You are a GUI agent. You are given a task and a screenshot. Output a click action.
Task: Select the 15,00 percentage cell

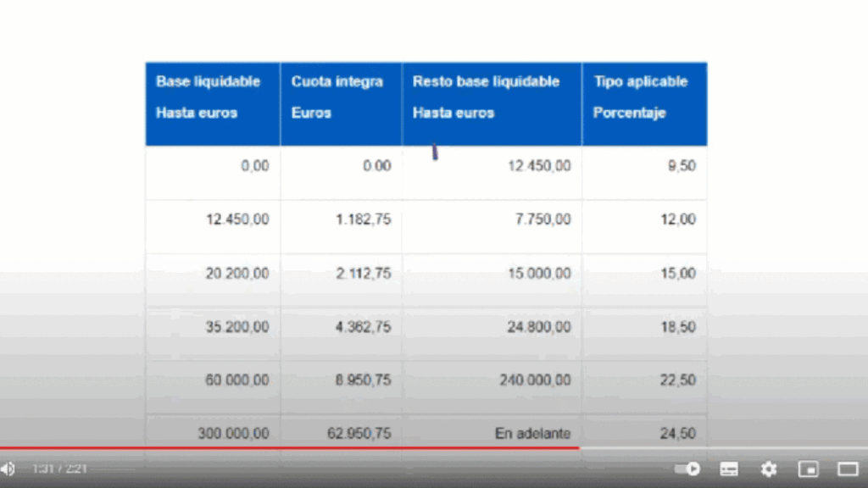click(644, 280)
